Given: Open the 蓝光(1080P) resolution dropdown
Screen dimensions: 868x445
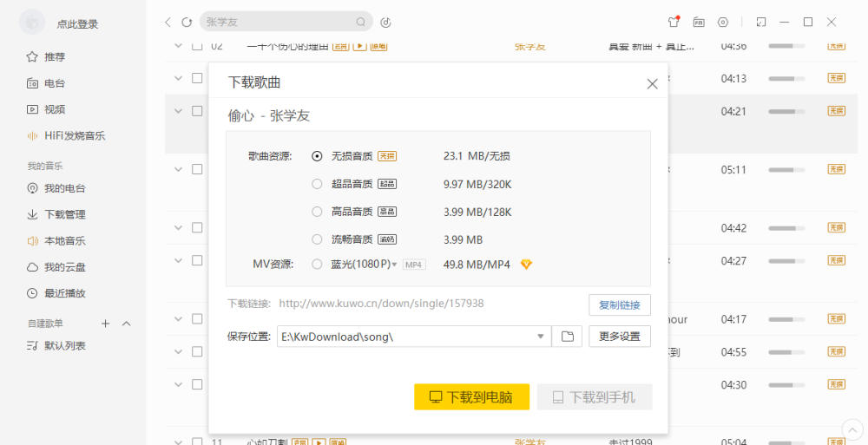Looking at the screenshot, I should [394, 265].
